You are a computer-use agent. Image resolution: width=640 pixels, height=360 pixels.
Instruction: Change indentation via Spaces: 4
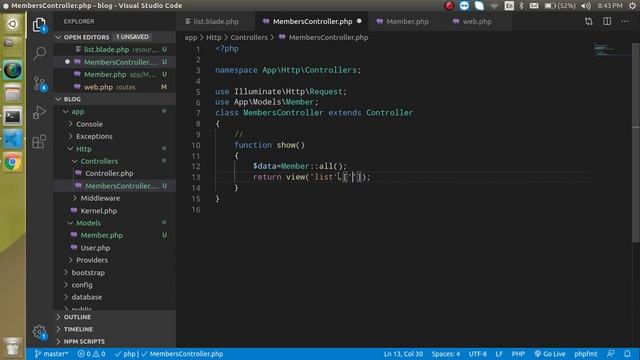click(x=446, y=354)
